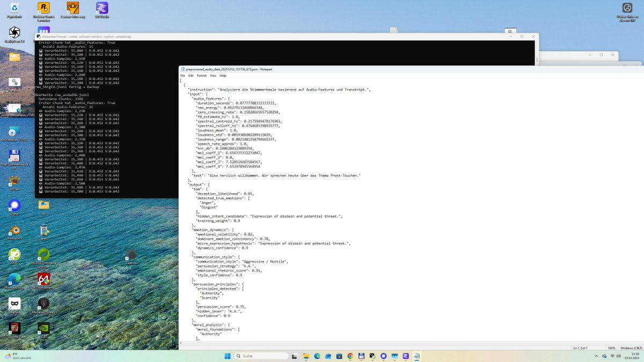Screen dimensions: 644x362
Task: Open the File menu in Notepad
Action: (x=182, y=76)
